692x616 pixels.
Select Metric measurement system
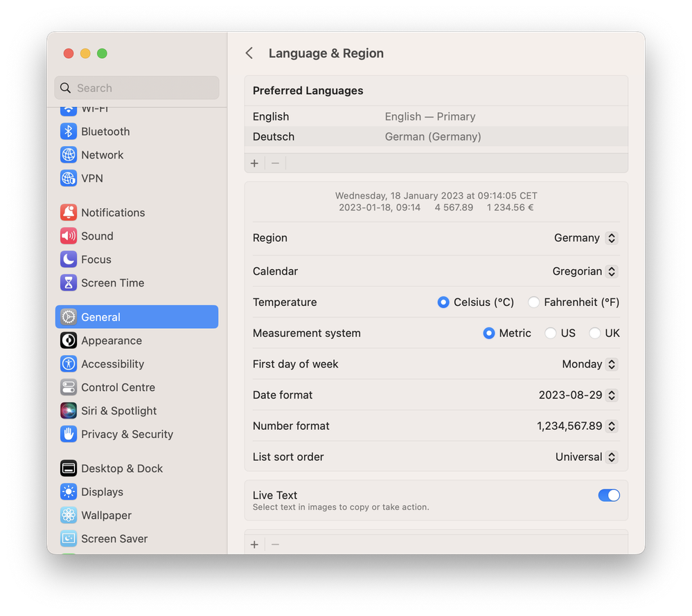click(x=488, y=333)
